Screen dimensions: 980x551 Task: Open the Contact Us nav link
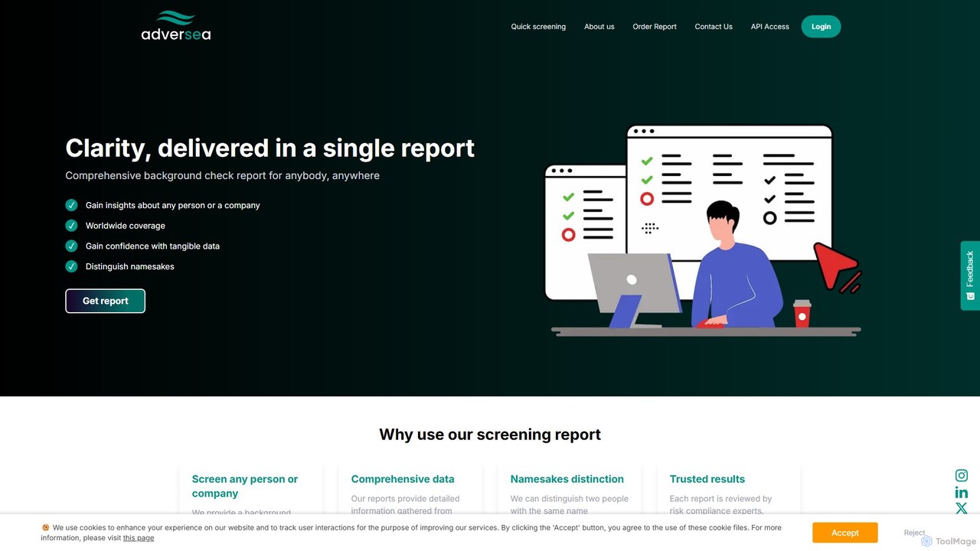click(x=714, y=27)
